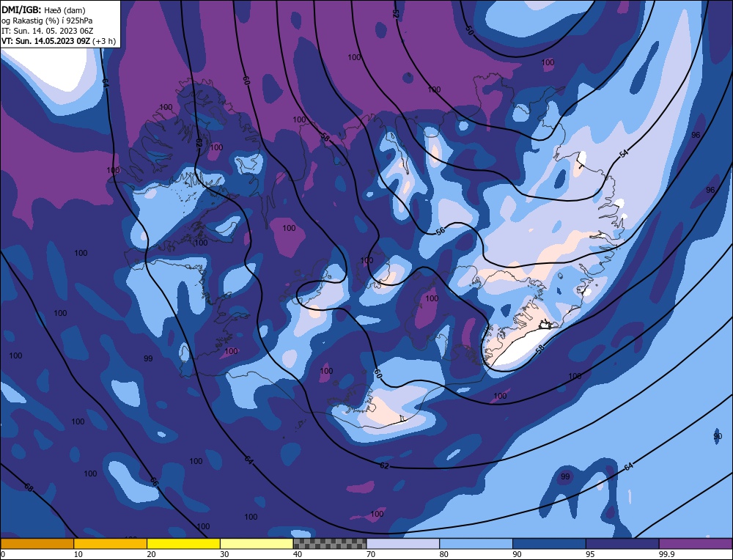733x560 pixels.
Task: Select the legend tick label "99.9"
Action: pyautogui.click(x=666, y=554)
